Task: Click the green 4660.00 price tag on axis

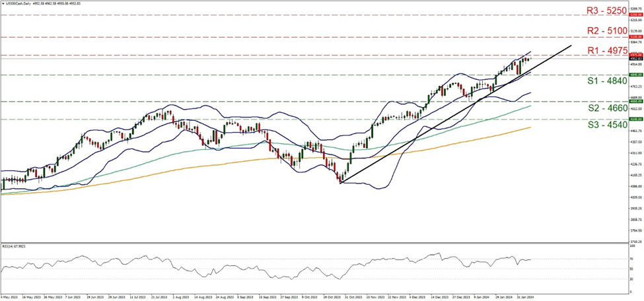Action: 633,102
